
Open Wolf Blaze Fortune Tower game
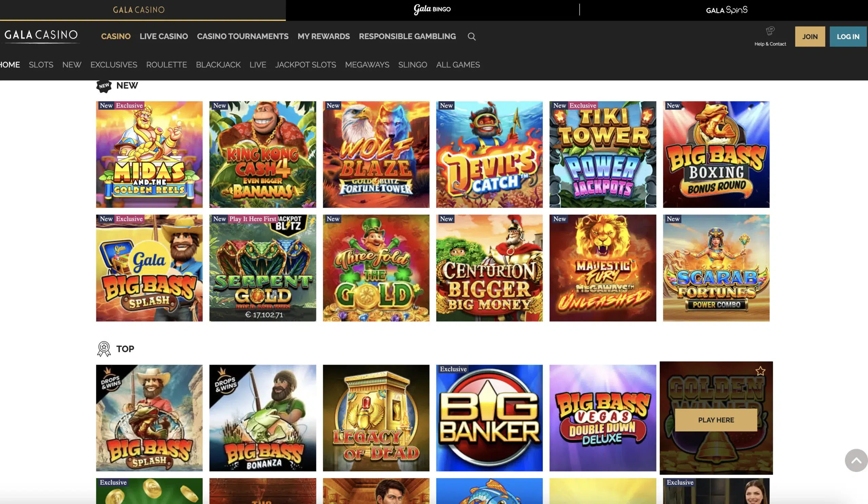(x=376, y=154)
